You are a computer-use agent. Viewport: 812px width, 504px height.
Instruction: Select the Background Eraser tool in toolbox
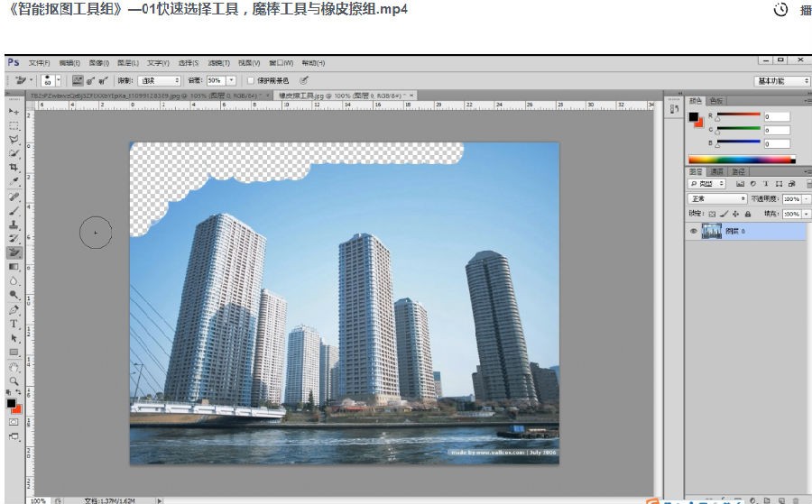[14, 252]
